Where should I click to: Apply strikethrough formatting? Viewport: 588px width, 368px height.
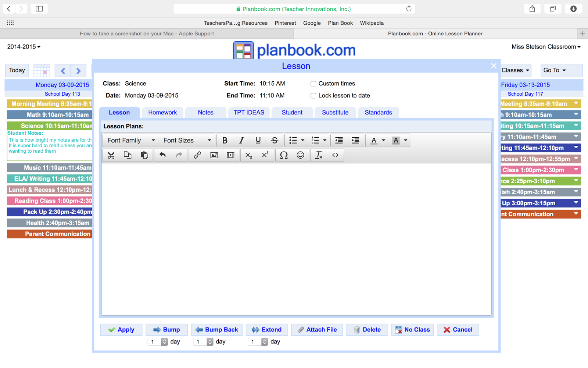coord(275,140)
